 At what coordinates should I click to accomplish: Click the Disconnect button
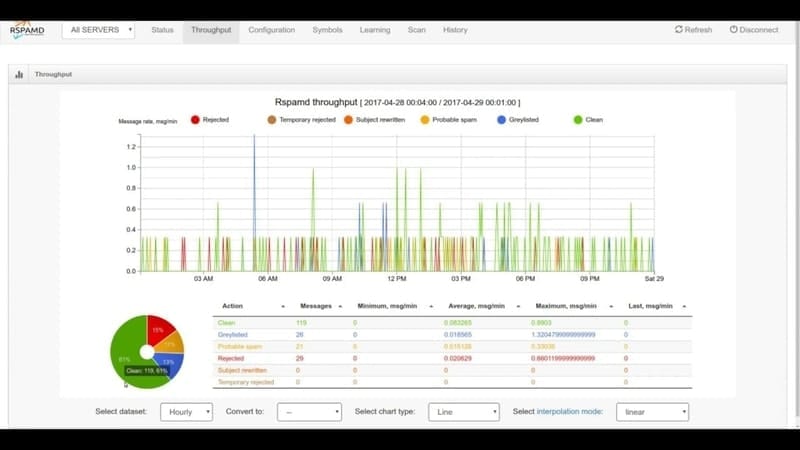coord(754,30)
